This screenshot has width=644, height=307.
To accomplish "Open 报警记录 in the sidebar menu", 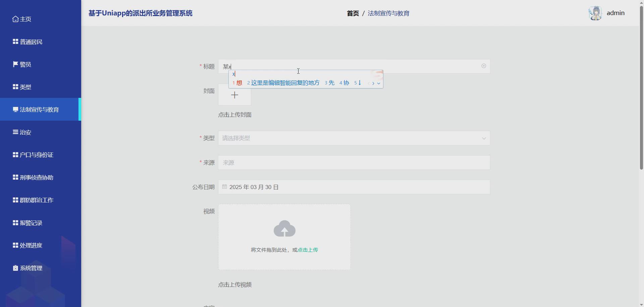I will [x=31, y=223].
